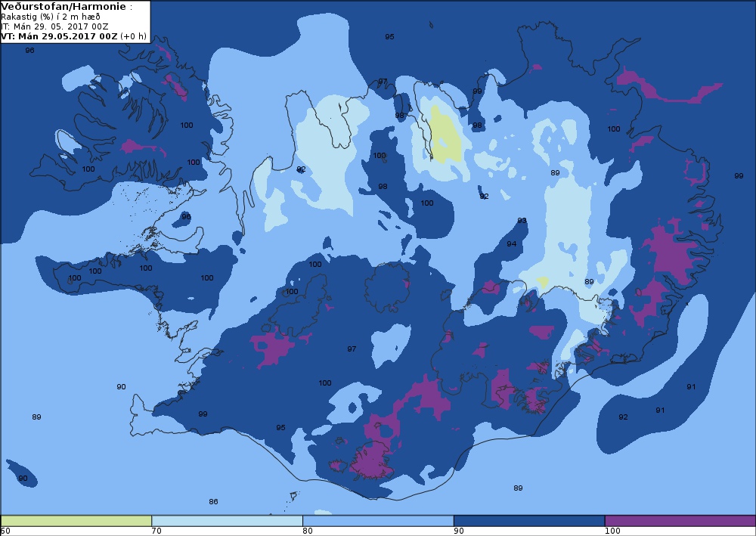Click the "IT: Mán 29. 05. 2017 00Z" line
The width and height of the screenshot is (756, 536).
(x=54, y=26)
